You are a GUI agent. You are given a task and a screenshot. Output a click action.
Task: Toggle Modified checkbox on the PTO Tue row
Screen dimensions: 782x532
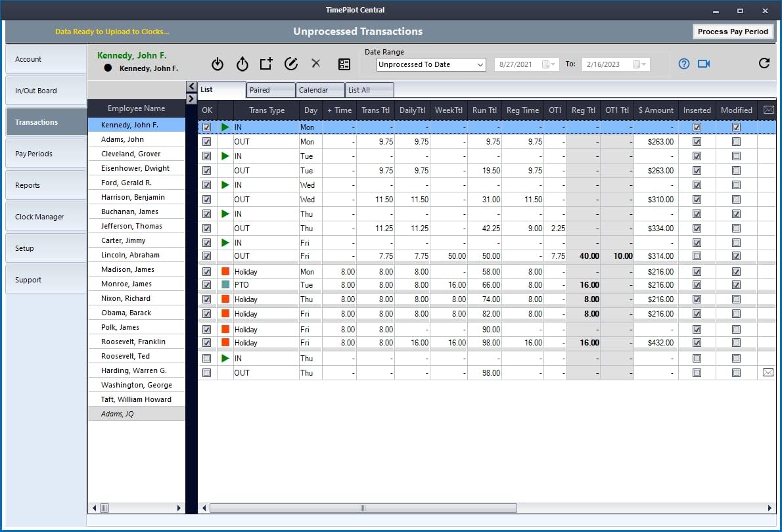tap(736, 285)
